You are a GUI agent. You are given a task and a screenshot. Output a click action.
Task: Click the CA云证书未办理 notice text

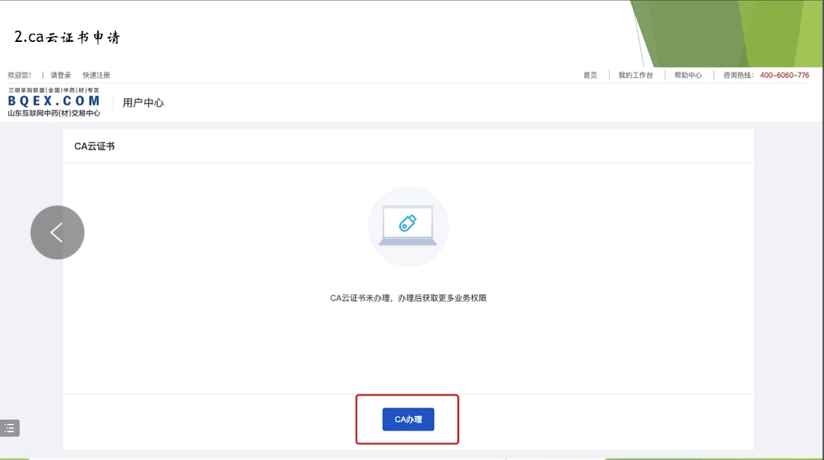click(x=408, y=298)
